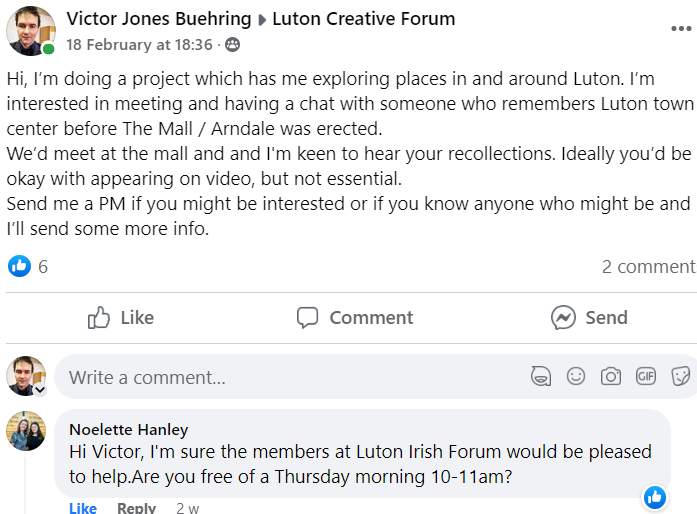Open Luton Creative Forum group page
Viewport: 697px width, 514px height.
[364, 19]
